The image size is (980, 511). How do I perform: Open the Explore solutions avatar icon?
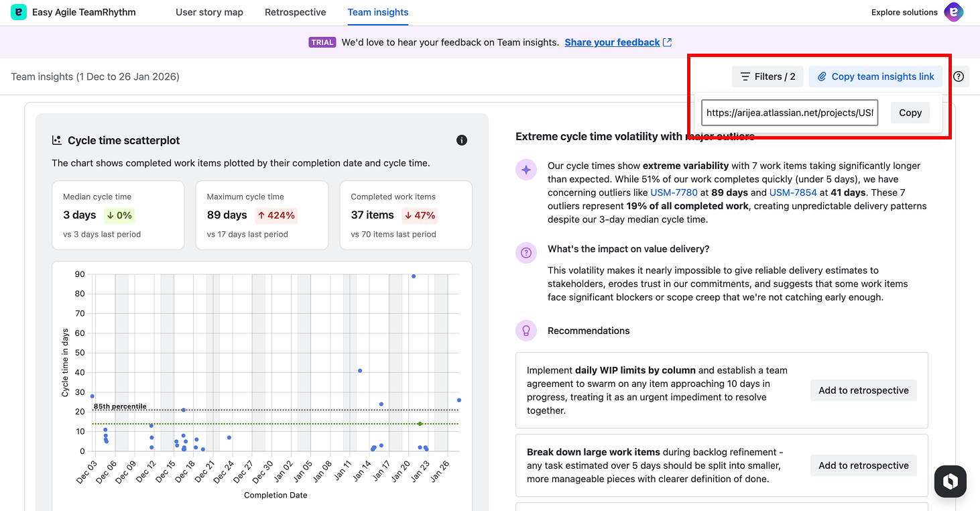click(x=953, y=12)
